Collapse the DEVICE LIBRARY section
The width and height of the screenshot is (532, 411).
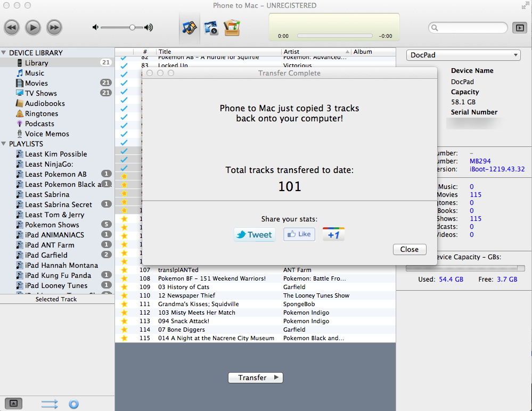coord(4,53)
